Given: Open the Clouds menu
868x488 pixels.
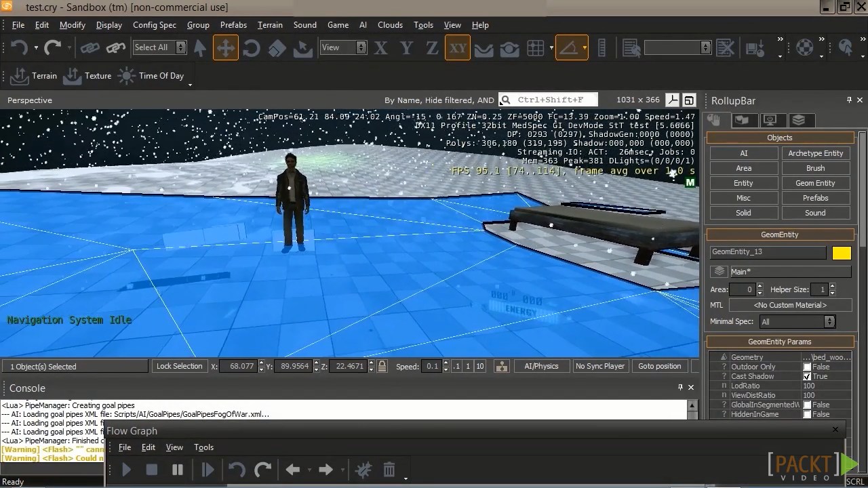Looking at the screenshot, I should click(x=390, y=25).
